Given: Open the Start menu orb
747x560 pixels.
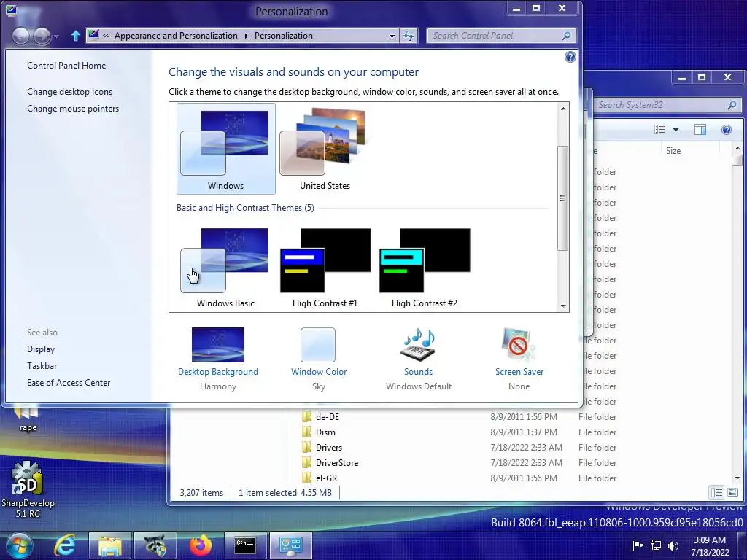Looking at the screenshot, I should 19,545.
